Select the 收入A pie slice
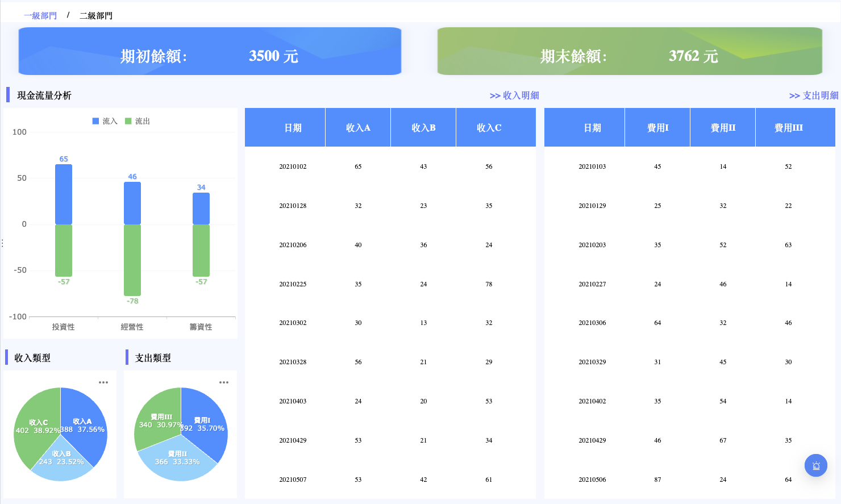This screenshot has height=504, width=841. [x=85, y=426]
